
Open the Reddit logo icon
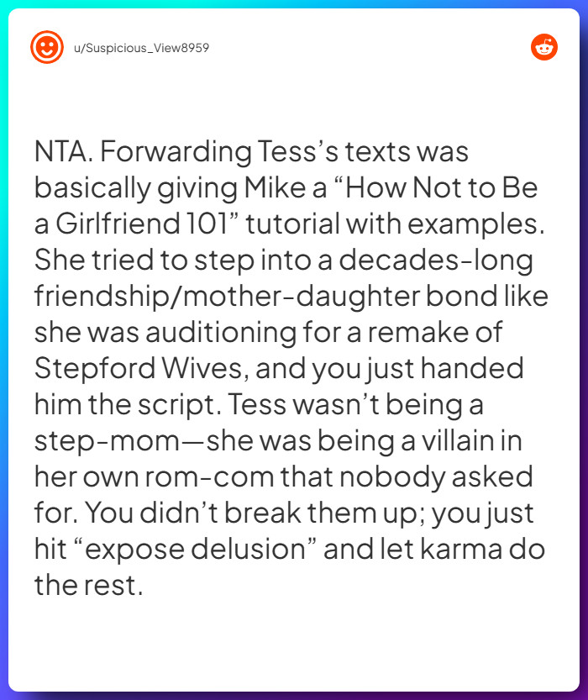[x=543, y=47]
